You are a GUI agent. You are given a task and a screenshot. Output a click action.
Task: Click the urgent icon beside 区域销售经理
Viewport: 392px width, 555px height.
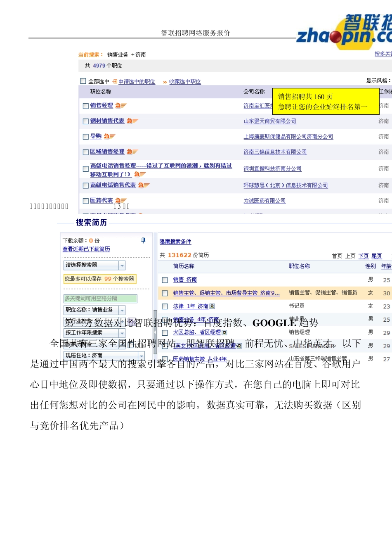[x=132, y=152]
